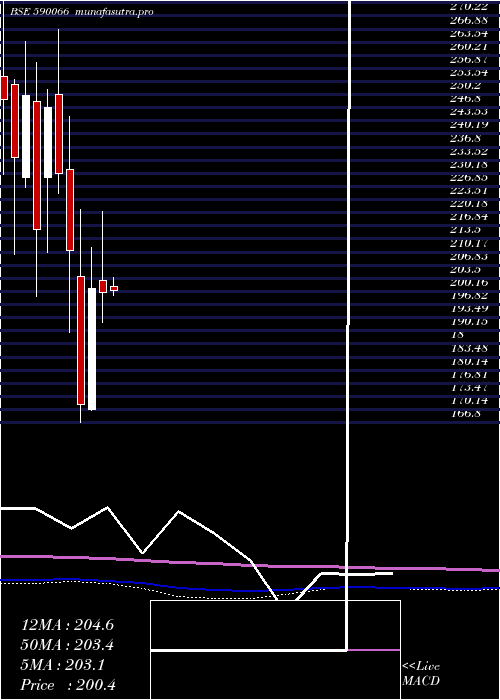
Task: Click the 12MA : 204.6 readout
Action: click(x=67, y=625)
